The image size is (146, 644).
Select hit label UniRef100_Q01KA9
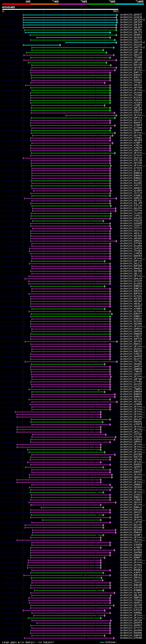[x=131, y=93]
